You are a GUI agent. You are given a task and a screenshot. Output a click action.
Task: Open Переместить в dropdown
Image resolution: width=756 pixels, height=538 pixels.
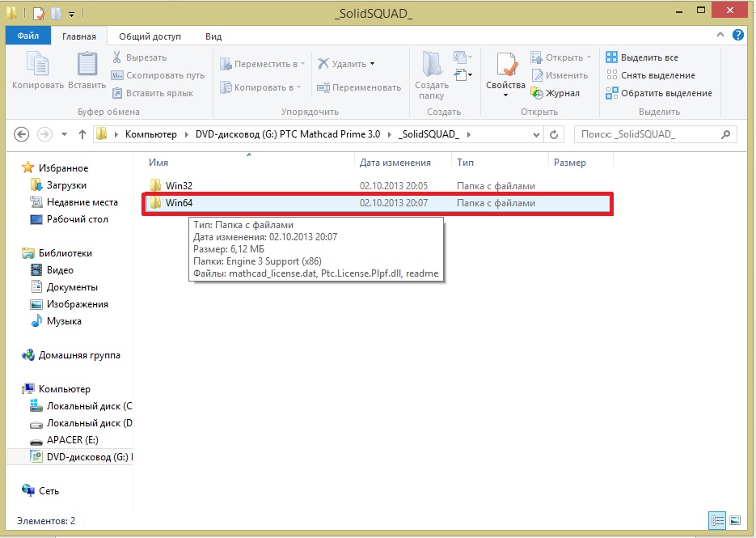pos(262,64)
